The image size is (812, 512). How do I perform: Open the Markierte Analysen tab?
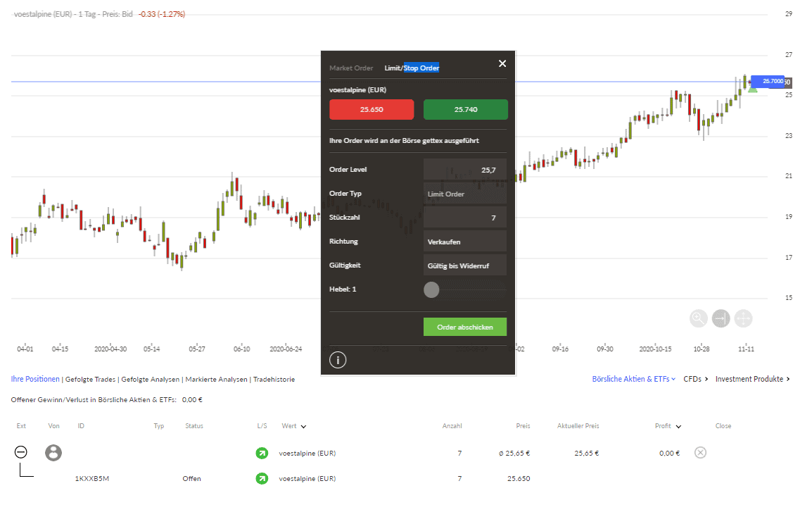(x=216, y=380)
